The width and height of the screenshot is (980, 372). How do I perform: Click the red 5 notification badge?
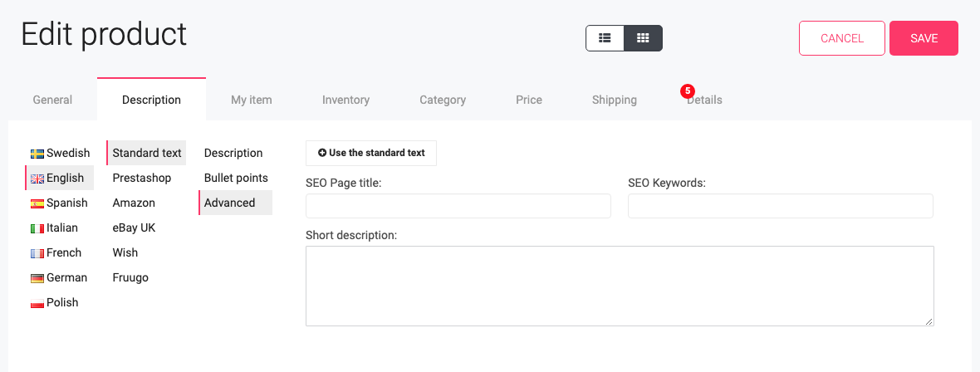[688, 91]
